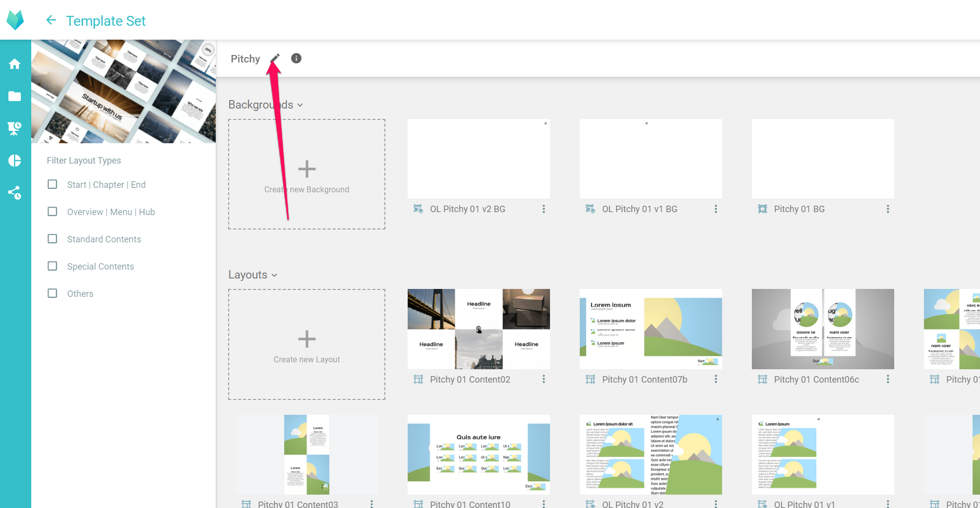The image size is (980, 508).
Task: Open options menu for Pitchy 01 Content10
Action: pyautogui.click(x=544, y=504)
